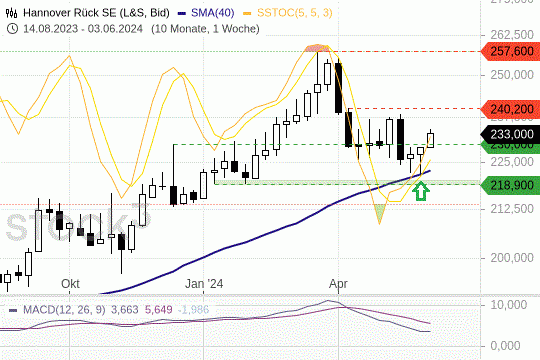Click the 262,500 axis label
The width and height of the screenshot is (540, 360).
pyautogui.click(x=512, y=35)
